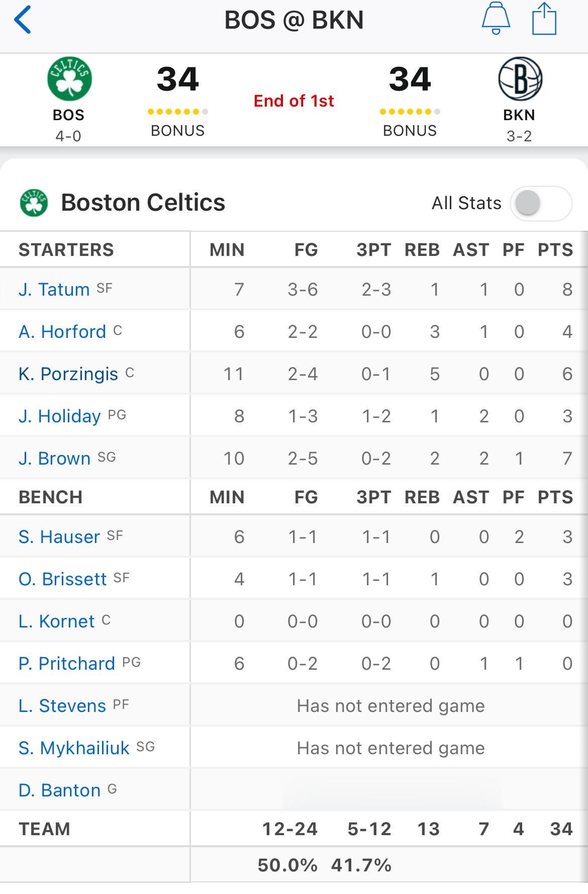Open A. Horford's player page

pos(62,332)
